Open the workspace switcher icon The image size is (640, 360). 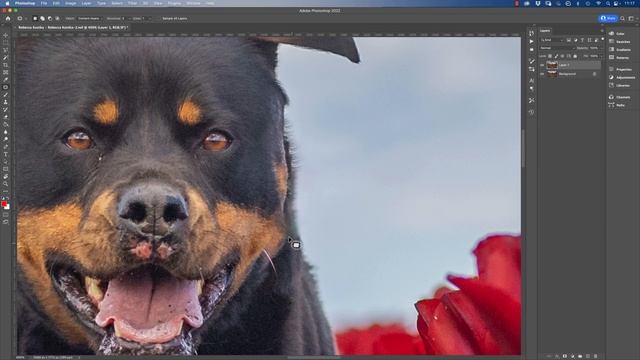point(631,18)
